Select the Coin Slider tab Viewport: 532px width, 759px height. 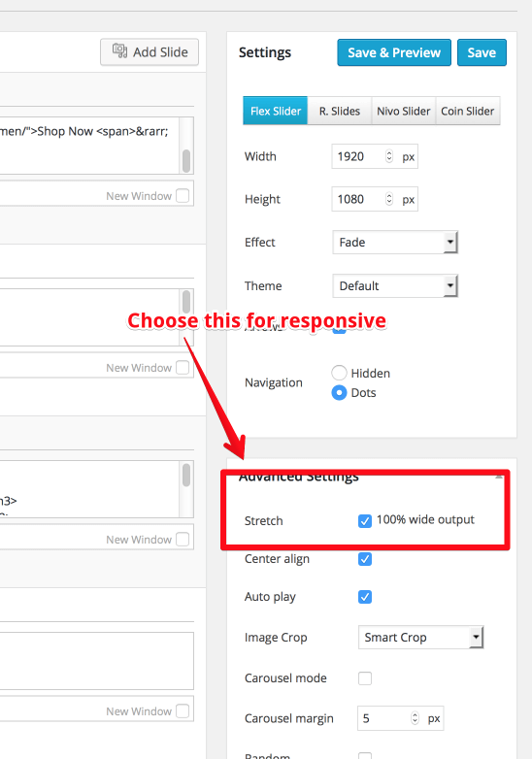[x=468, y=111]
